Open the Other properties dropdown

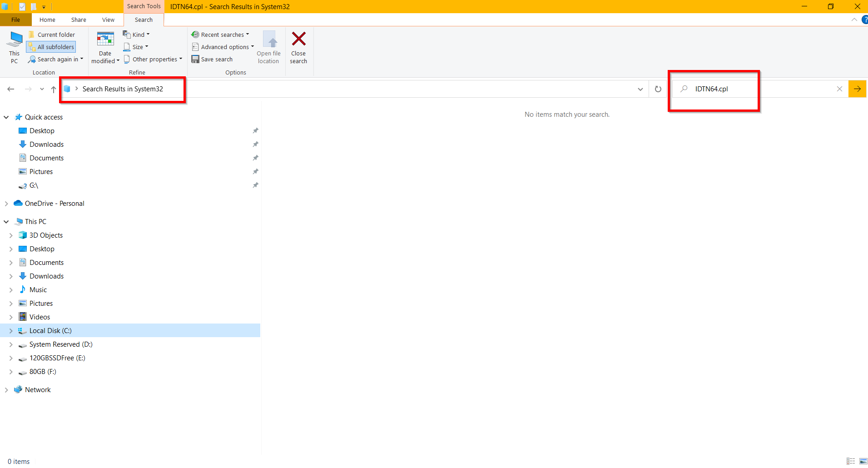[153, 59]
